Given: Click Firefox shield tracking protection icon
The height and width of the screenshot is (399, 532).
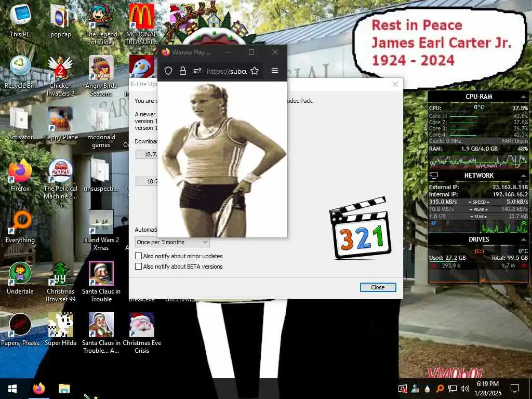Looking at the screenshot, I should point(168,71).
